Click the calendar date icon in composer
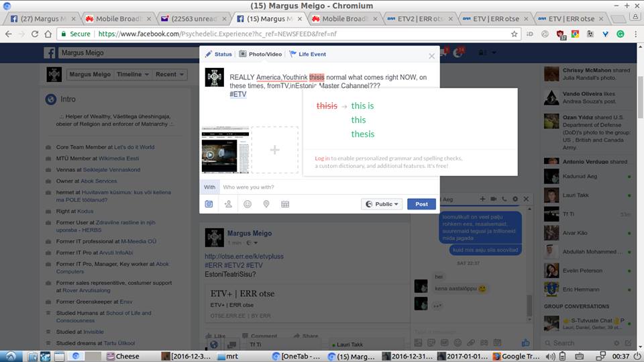644x362 pixels. pos(285,204)
